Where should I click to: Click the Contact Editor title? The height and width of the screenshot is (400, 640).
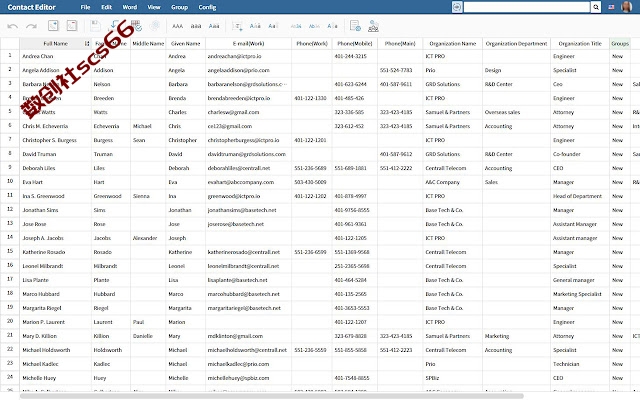point(31,7)
